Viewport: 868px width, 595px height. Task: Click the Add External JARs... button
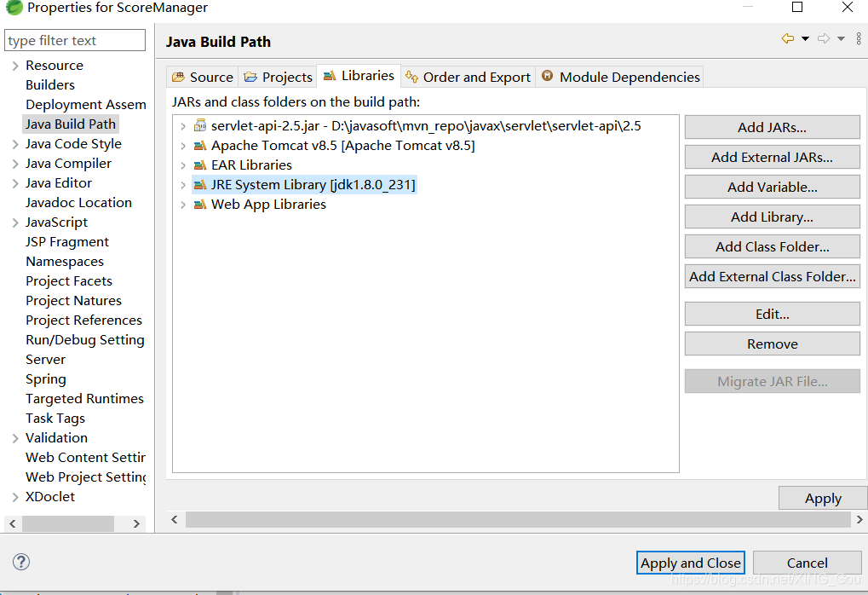pos(773,158)
